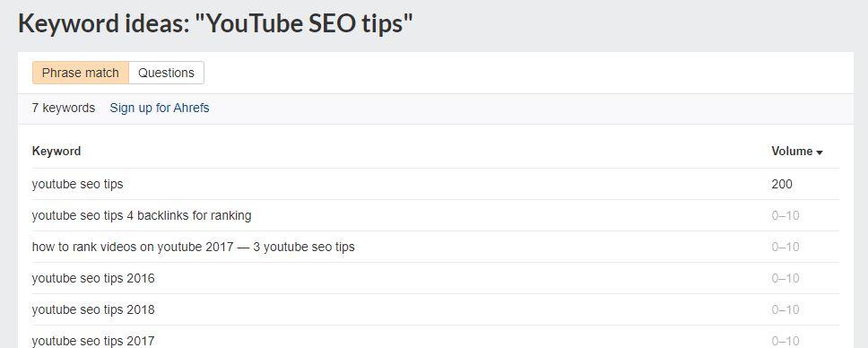868x348 pixels.
Task: Click the 0–10 volume for 2016 keyword
Action: click(786, 278)
